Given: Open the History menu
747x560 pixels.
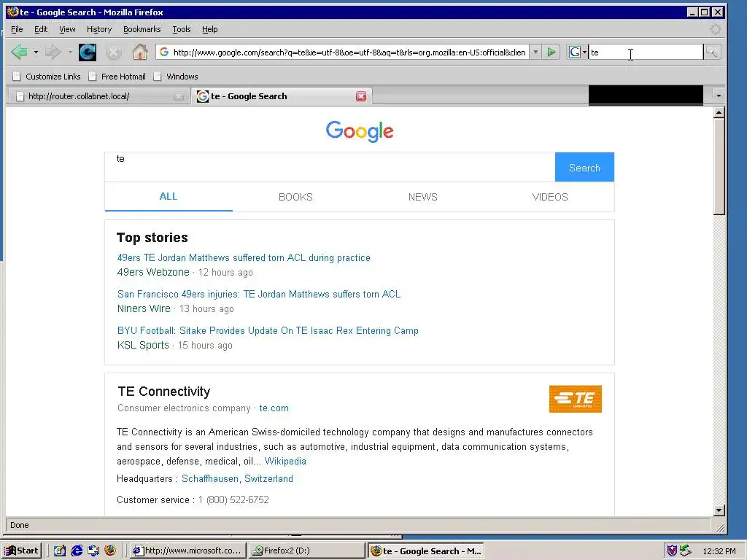Looking at the screenshot, I should [99, 29].
